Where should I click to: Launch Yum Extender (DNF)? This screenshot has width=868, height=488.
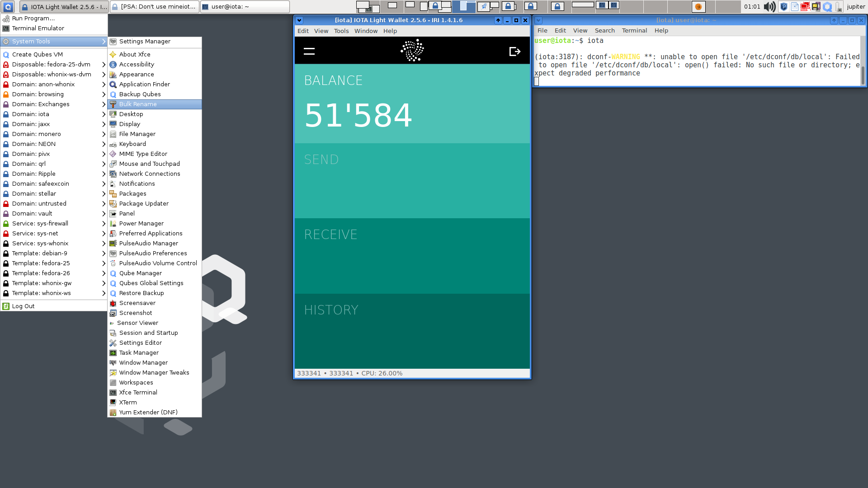tap(155, 413)
